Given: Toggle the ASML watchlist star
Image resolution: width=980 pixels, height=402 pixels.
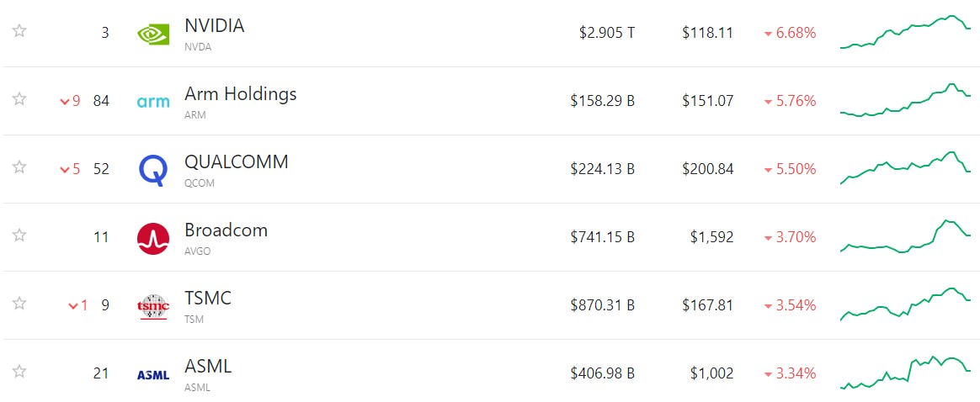Looking at the screenshot, I should pyautogui.click(x=19, y=372).
